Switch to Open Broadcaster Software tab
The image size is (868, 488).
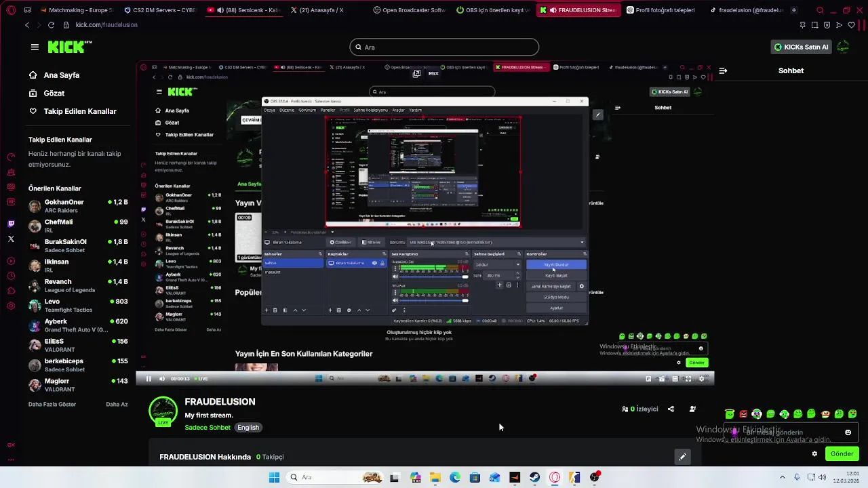click(x=409, y=10)
